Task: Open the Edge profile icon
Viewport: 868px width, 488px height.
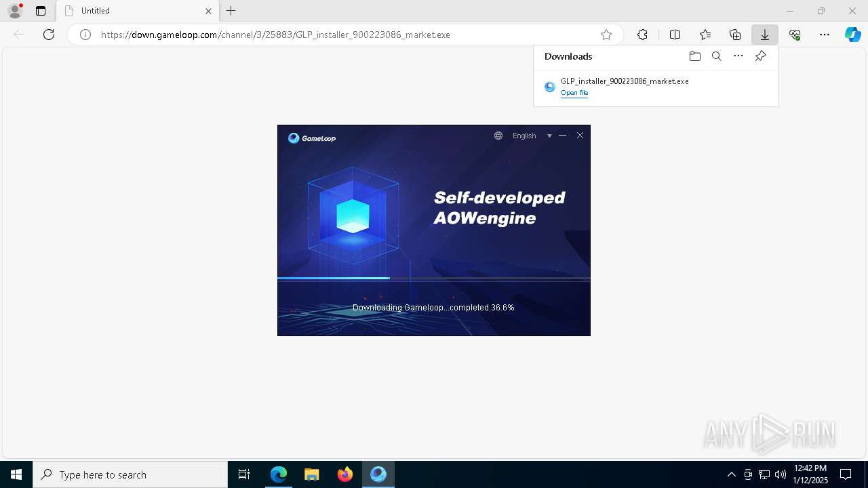Action: [15, 11]
